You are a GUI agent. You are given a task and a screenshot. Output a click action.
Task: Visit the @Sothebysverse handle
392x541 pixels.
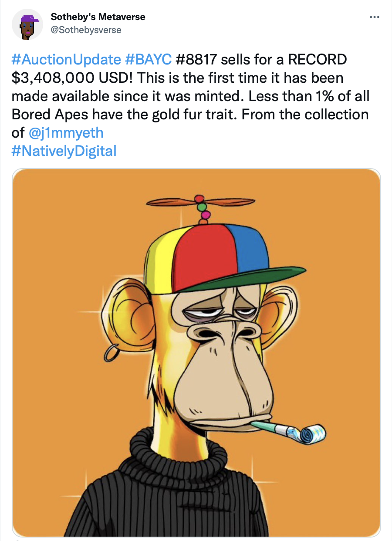pos(86,30)
